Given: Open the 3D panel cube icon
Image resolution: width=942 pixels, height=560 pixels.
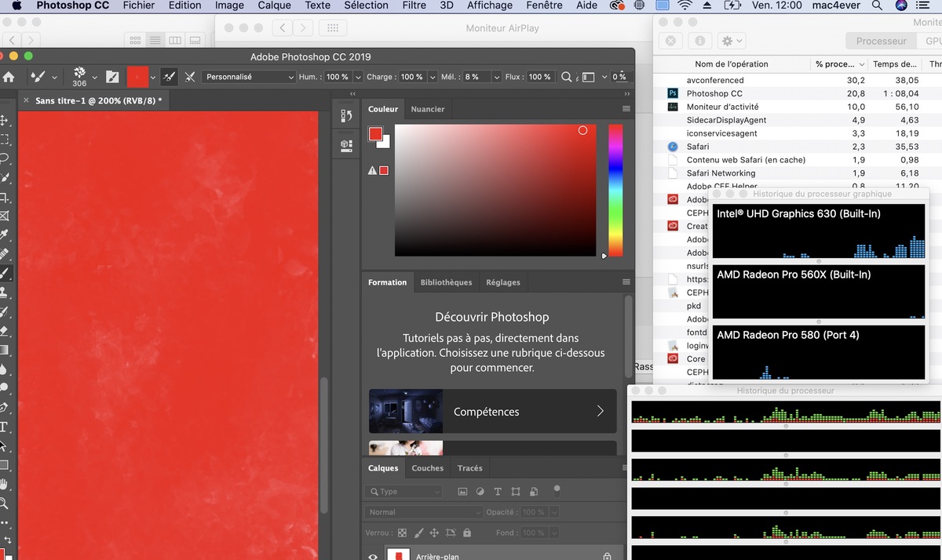Looking at the screenshot, I should click(x=346, y=145).
